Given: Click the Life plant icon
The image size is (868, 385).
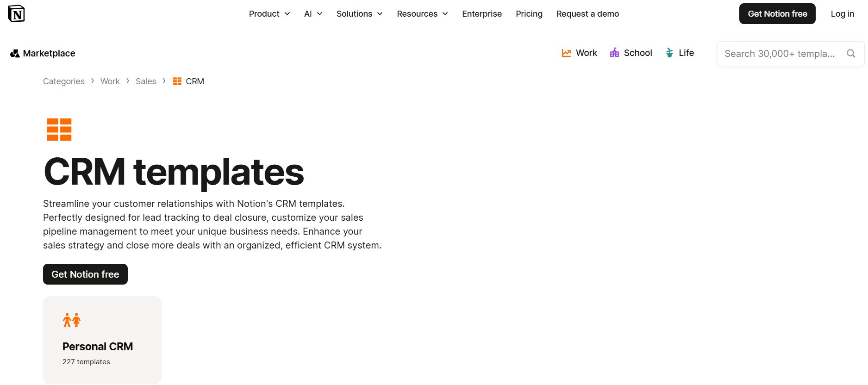Looking at the screenshot, I should coord(669,53).
